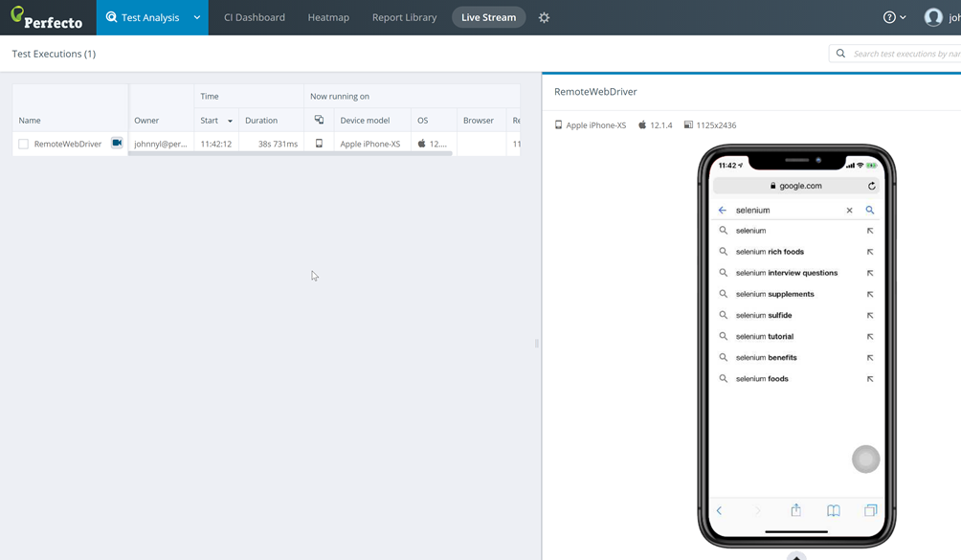Open the help menu dropdown

[x=894, y=17]
